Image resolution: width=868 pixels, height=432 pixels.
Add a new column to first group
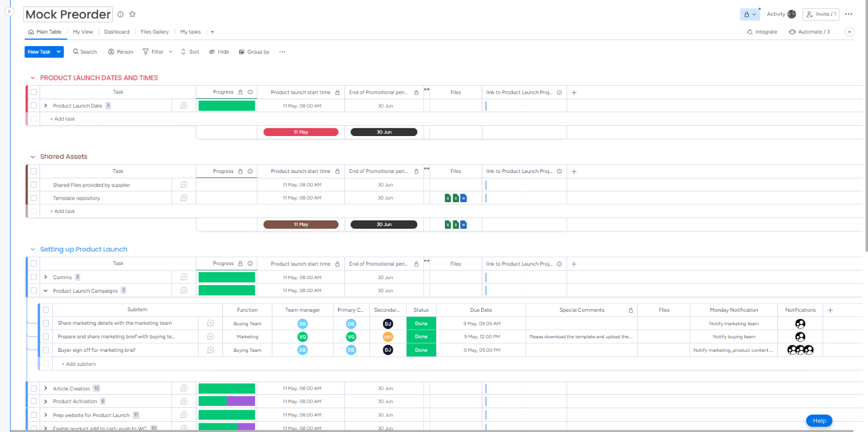tap(574, 93)
